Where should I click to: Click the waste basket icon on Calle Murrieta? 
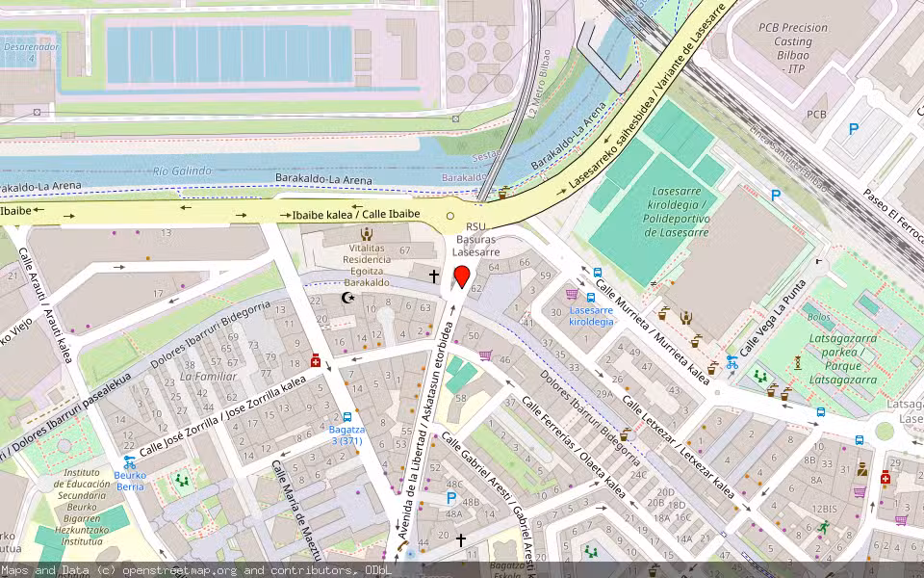point(662,315)
